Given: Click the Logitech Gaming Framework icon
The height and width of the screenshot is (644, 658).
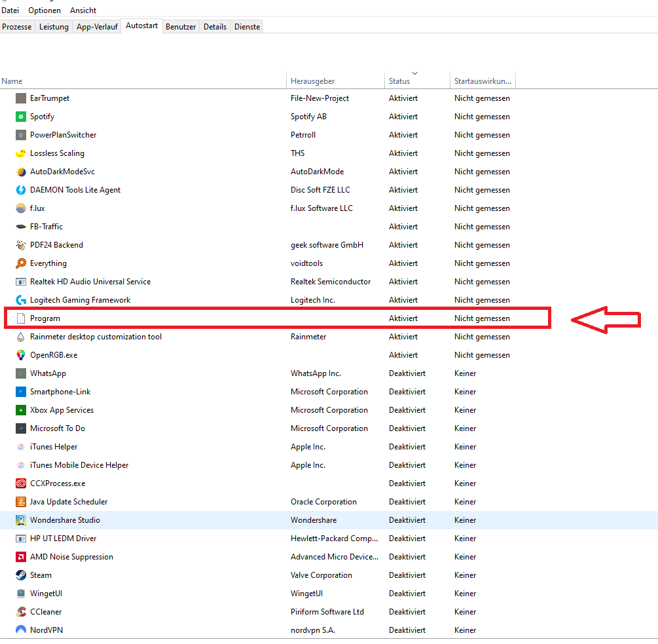Looking at the screenshot, I should coord(20,300).
